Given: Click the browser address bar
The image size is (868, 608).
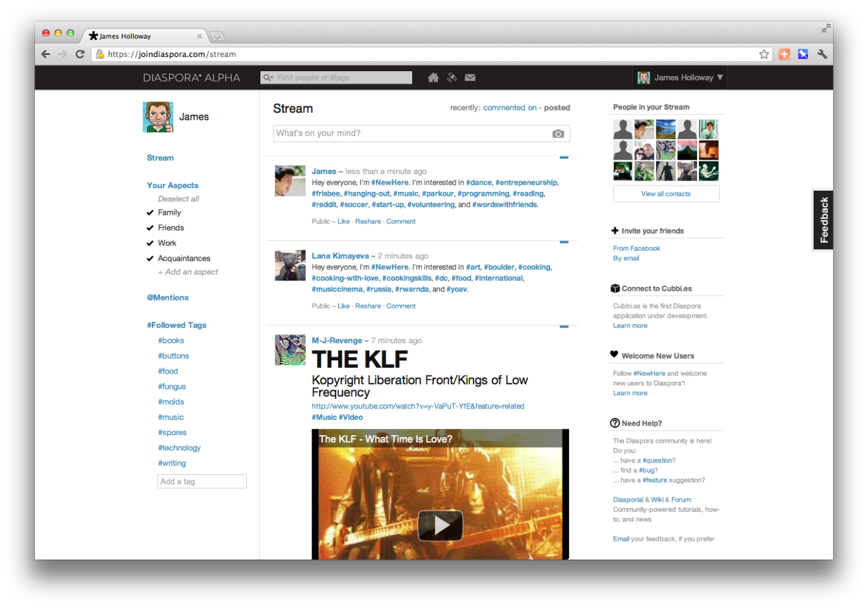Looking at the screenshot, I should [x=431, y=54].
